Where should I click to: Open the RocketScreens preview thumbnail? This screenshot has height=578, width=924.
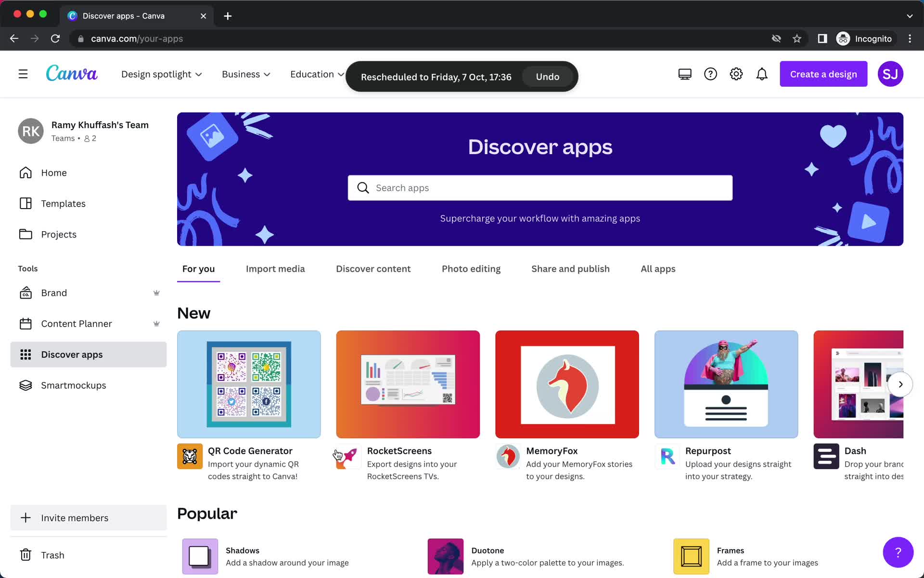(408, 384)
